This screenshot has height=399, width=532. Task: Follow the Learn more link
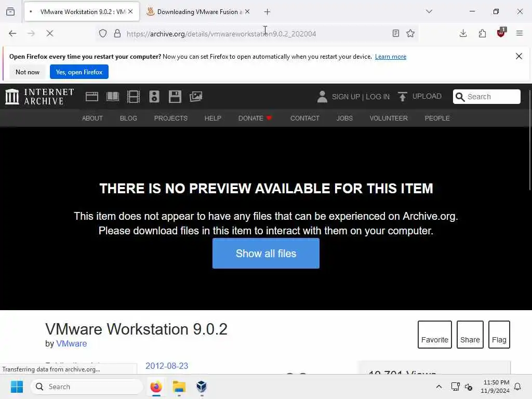(391, 57)
